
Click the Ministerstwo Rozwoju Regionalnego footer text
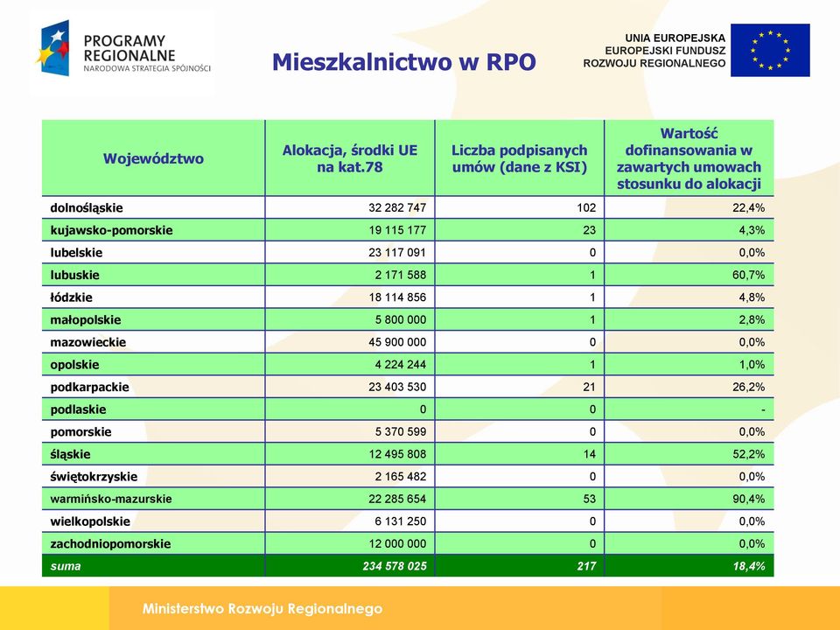(x=262, y=609)
